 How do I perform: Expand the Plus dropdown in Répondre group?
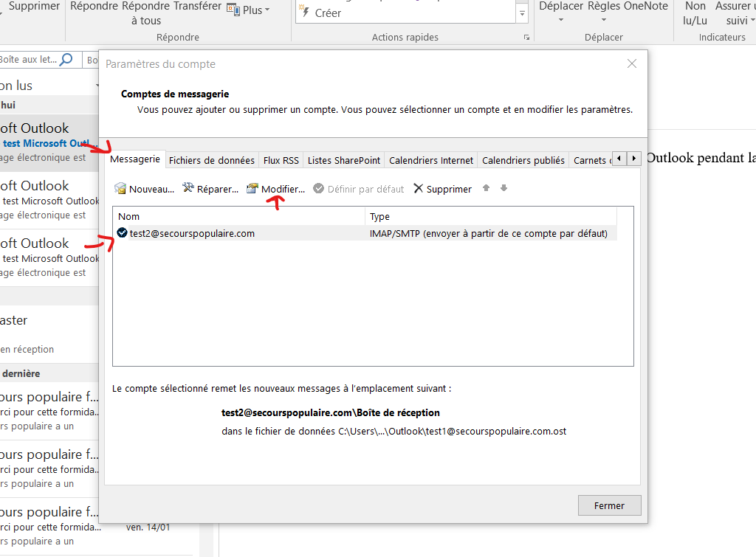pyautogui.click(x=249, y=10)
